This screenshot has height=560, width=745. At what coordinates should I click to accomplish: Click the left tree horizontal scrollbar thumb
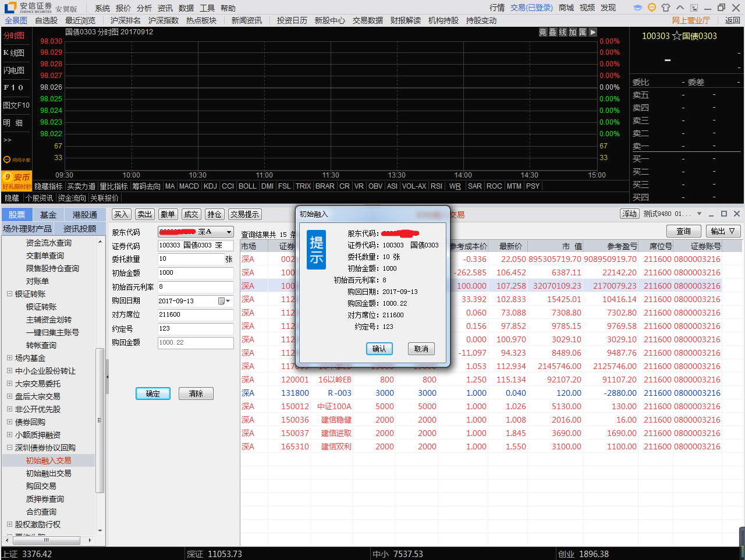(x=47, y=540)
